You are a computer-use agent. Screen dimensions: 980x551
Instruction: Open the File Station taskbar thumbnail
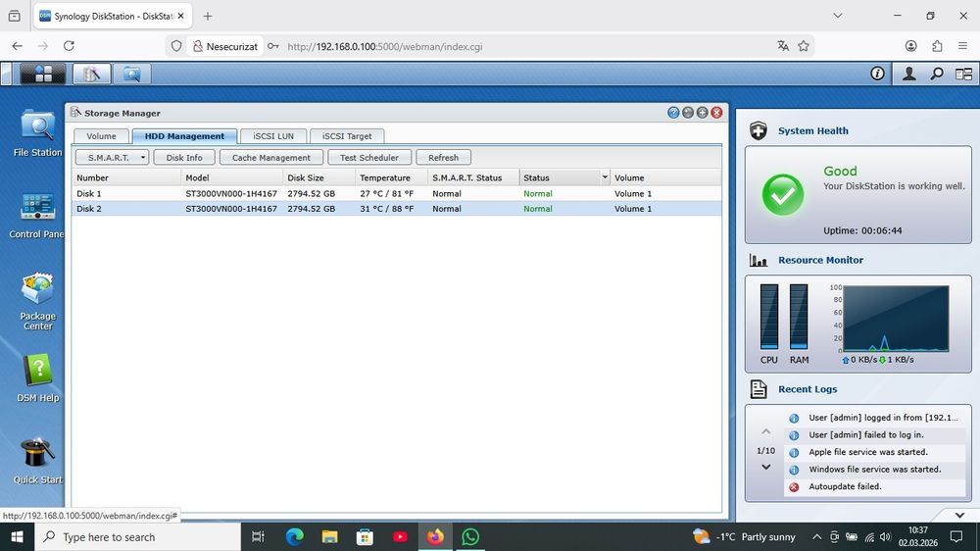coord(132,74)
